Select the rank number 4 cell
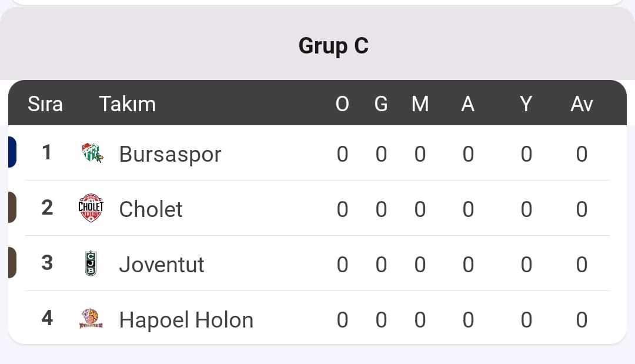 point(48,318)
